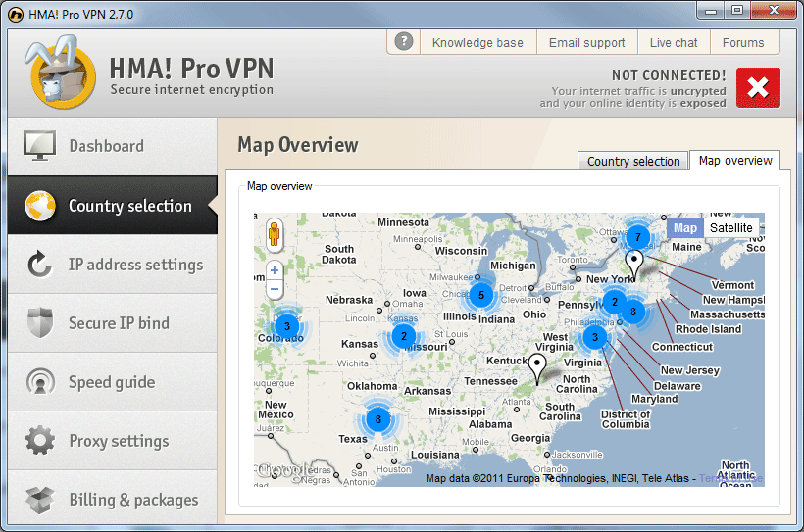This screenshot has width=804, height=532.
Task: Click the Delaware map label
Action: pos(677,386)
